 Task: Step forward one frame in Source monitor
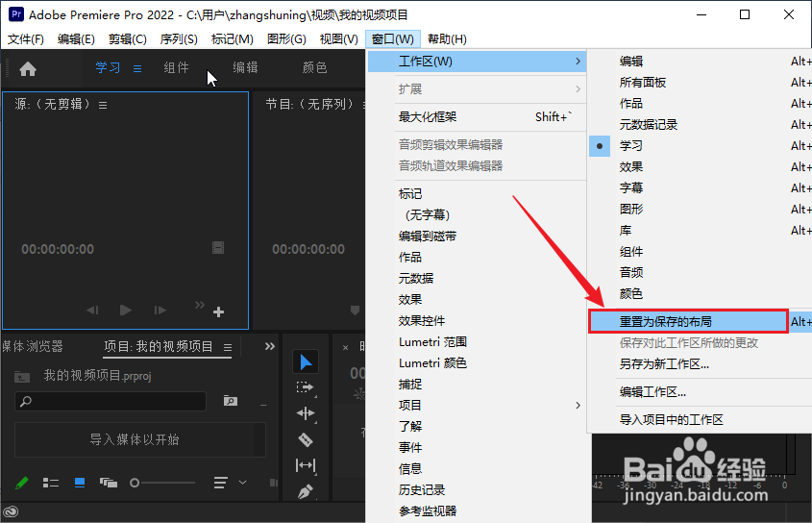tap(160, 310)
